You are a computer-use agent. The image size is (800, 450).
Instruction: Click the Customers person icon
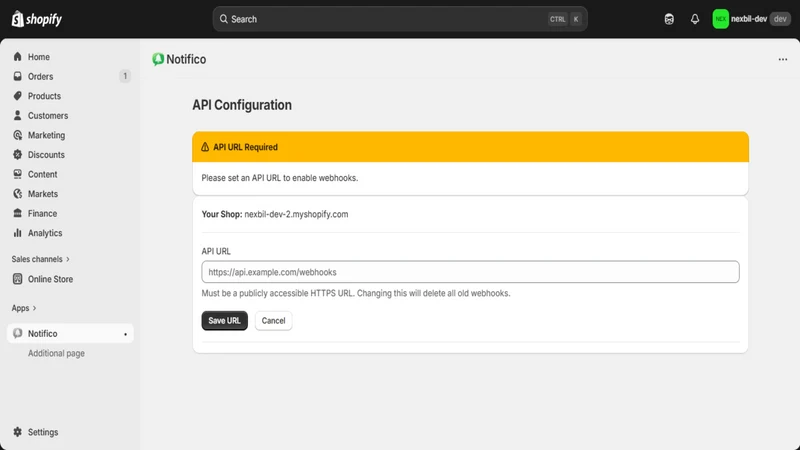click(18, 115)
